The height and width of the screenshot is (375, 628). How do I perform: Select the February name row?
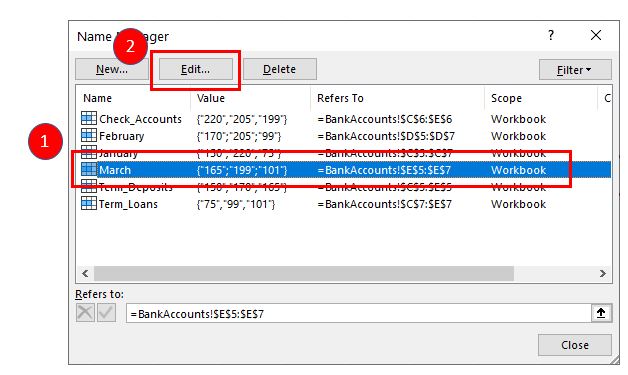[346, 136]
